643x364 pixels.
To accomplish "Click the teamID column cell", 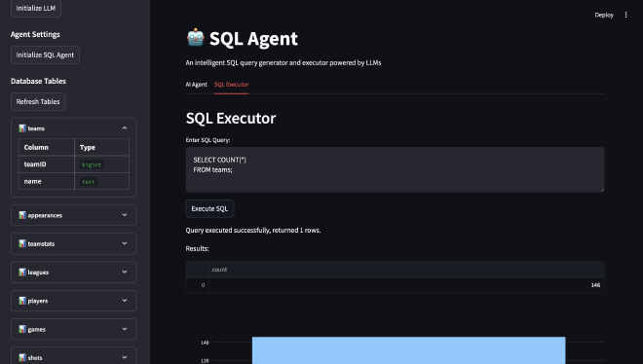I will click(47, 164).
